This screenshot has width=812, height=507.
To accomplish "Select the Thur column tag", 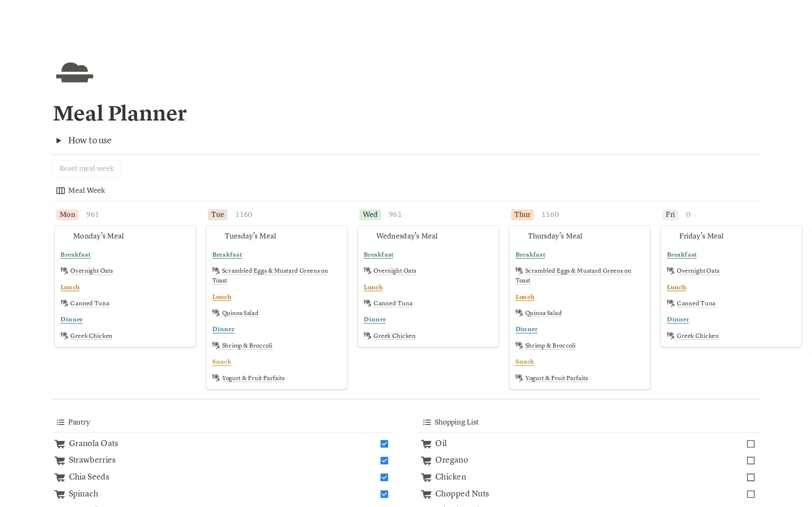I will pyautogui.click(x=522, y=214).
